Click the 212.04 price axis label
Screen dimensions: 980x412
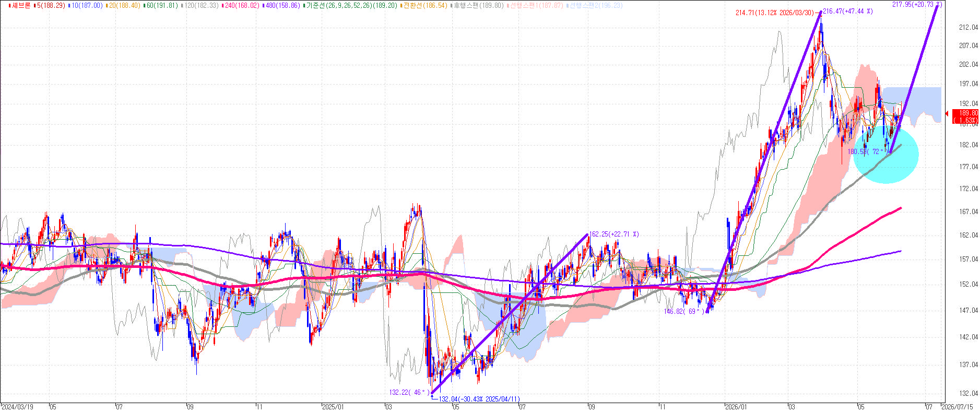(x=969, y=27)
